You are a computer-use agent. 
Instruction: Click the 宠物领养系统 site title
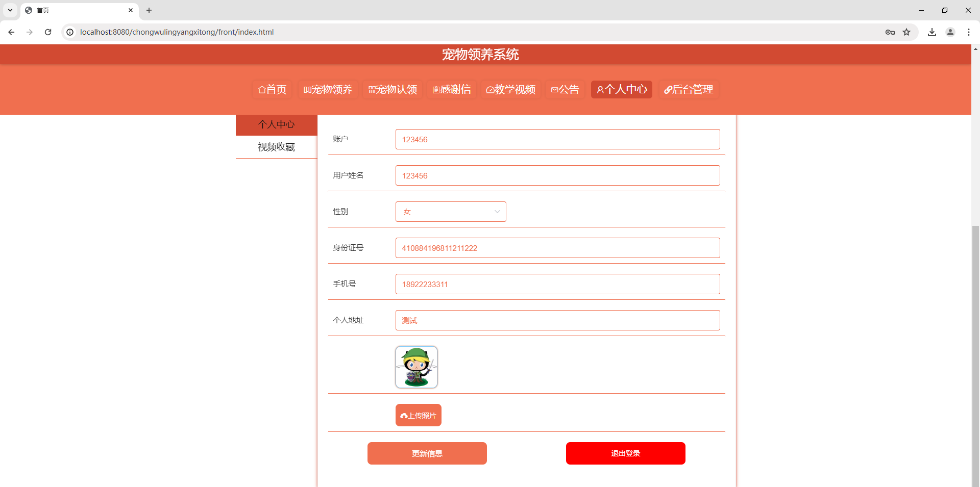[x=480, y=55]
